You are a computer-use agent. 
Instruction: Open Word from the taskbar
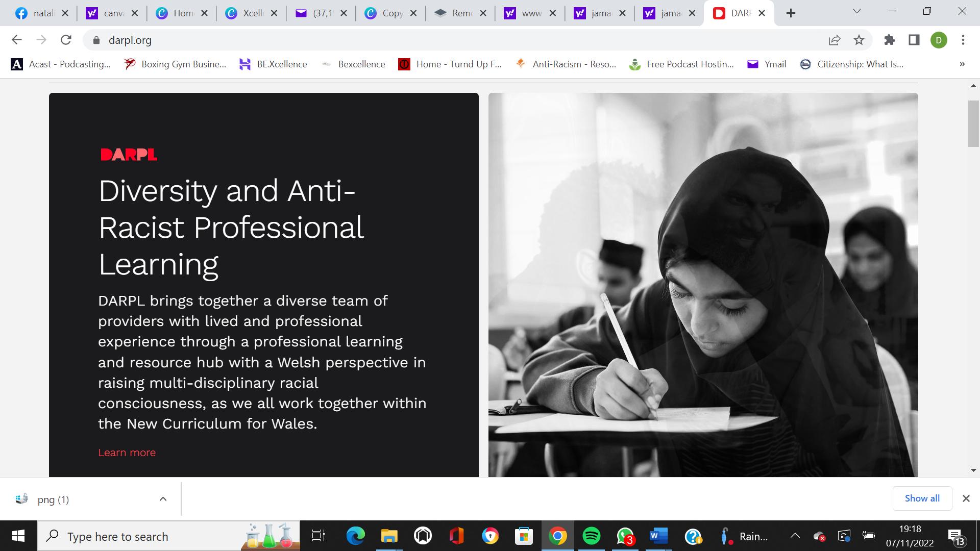click(658, 536)
